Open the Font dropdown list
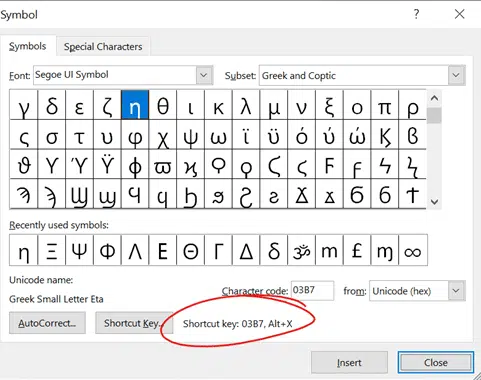The width and height of the screenshot is (481, 380). [204, 75]
